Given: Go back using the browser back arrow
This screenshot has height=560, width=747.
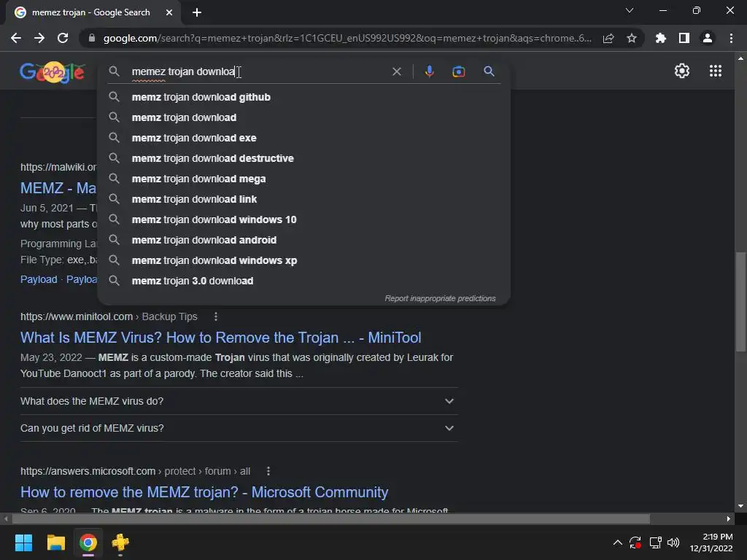Looking at the screenshot, I should click(x=16, y=38).
